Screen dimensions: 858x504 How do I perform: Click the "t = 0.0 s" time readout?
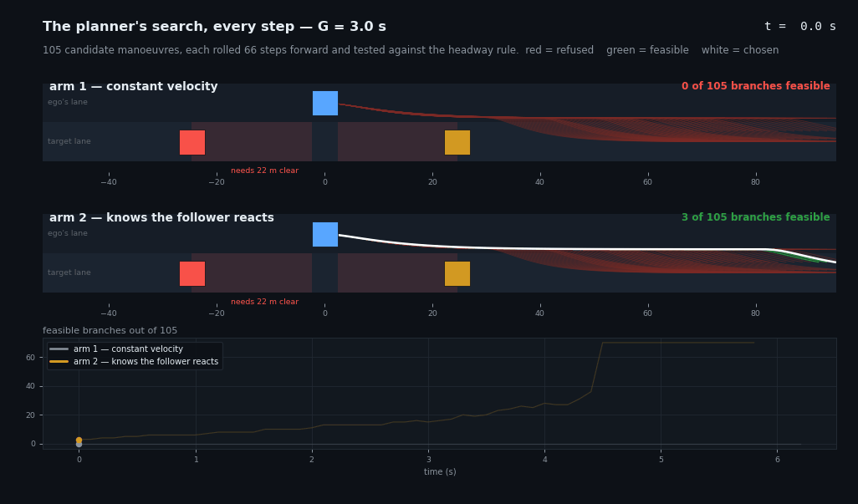pyautogui.click(x=800, y=26)
